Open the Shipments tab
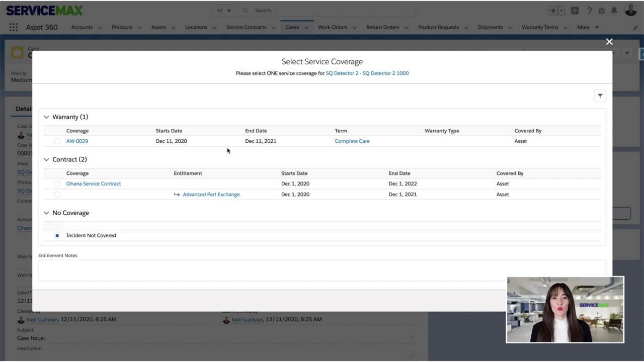 [x=490, y=27]
